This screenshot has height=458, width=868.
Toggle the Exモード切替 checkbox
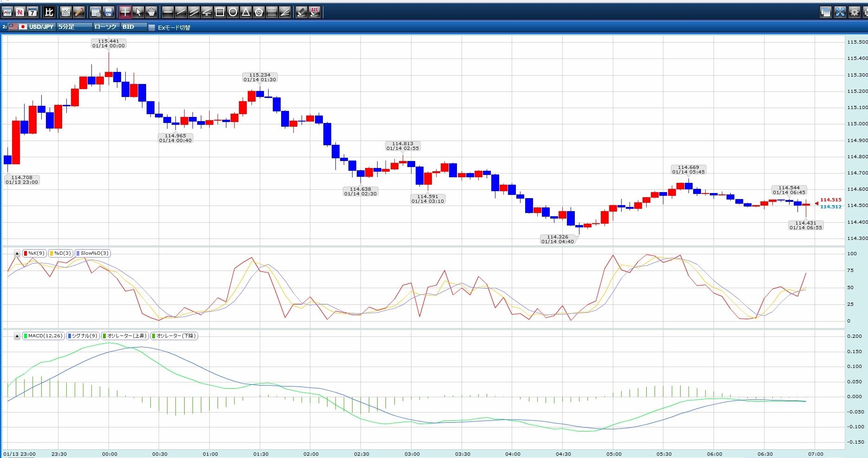[152, 27]
